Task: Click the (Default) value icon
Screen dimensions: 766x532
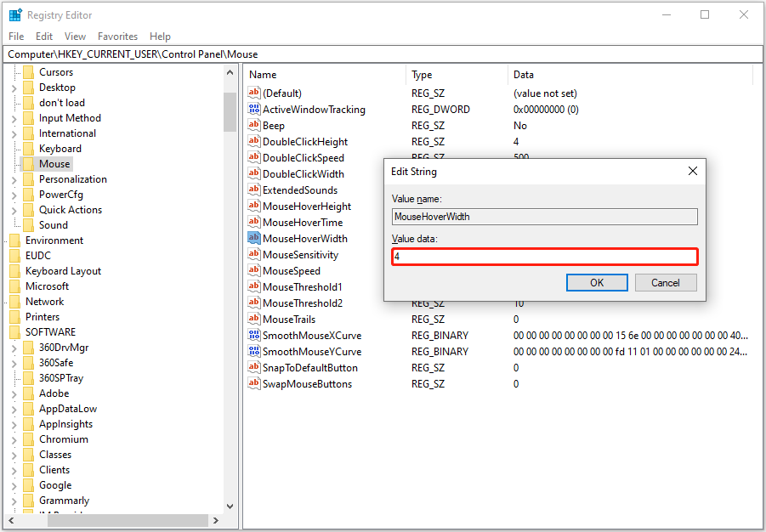Action: pyautogui.click(x=253, y=93)
